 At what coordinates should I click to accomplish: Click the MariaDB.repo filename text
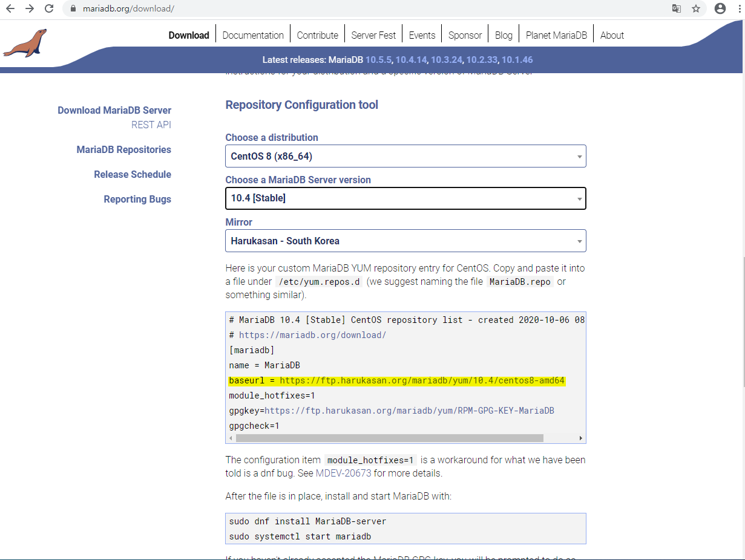[519, 281]
